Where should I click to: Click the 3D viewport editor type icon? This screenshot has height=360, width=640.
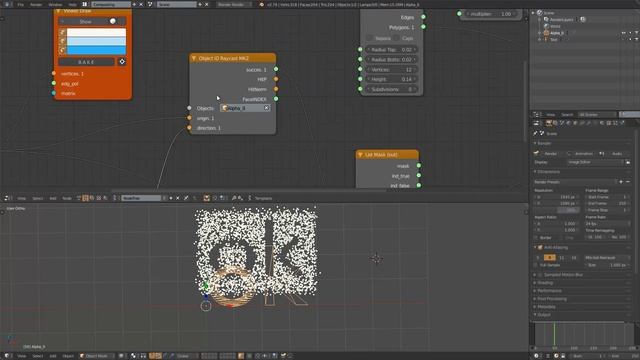point(7,356)
